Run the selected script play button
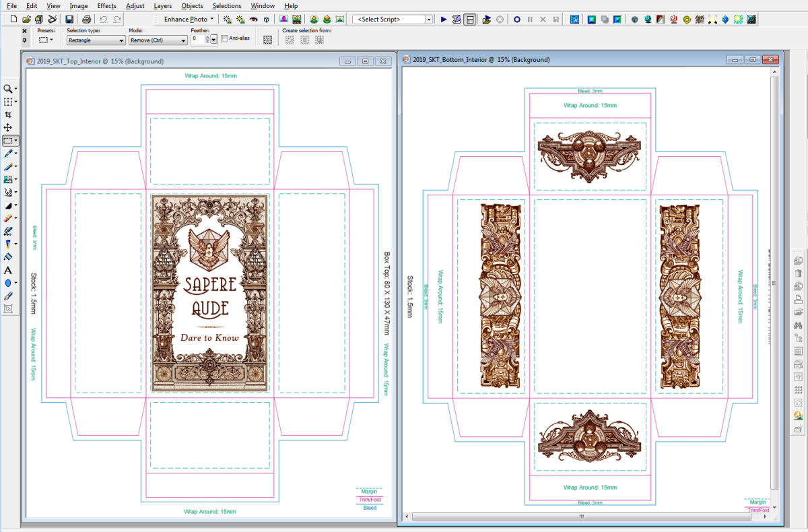Image resolution: width=808 pixels, height=532 pixels. (444, 20)
